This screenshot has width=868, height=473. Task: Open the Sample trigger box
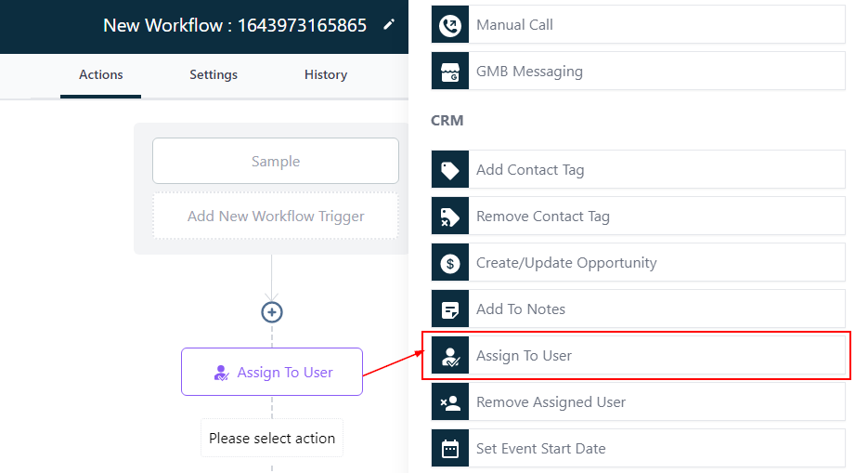click(x=276, y=162)
